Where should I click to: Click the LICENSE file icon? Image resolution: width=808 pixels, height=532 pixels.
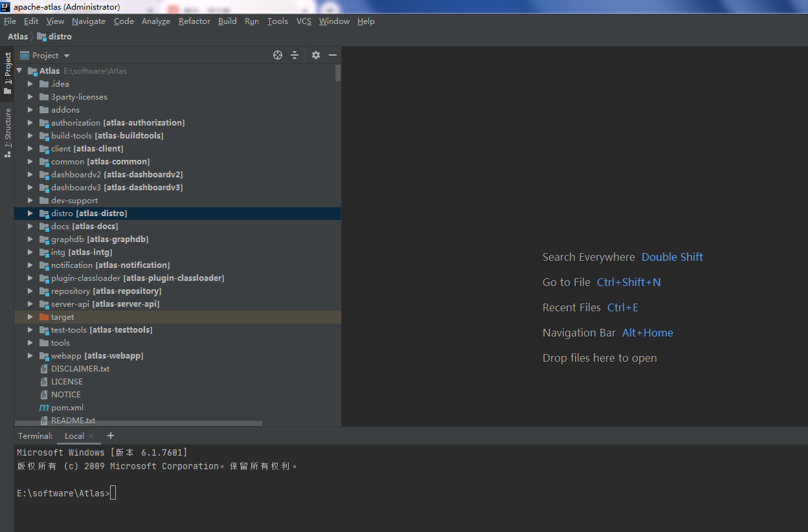pos(44,382)
